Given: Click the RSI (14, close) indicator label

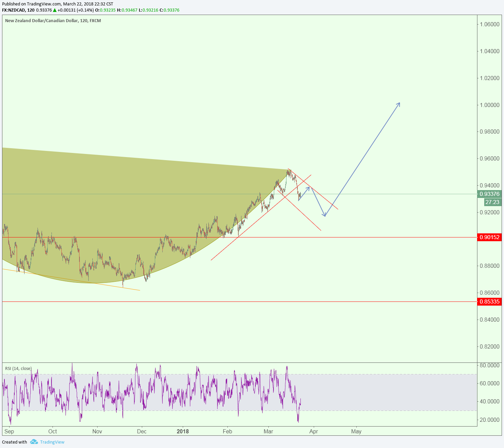Looking at the screenshot, I should pos(18,369).
